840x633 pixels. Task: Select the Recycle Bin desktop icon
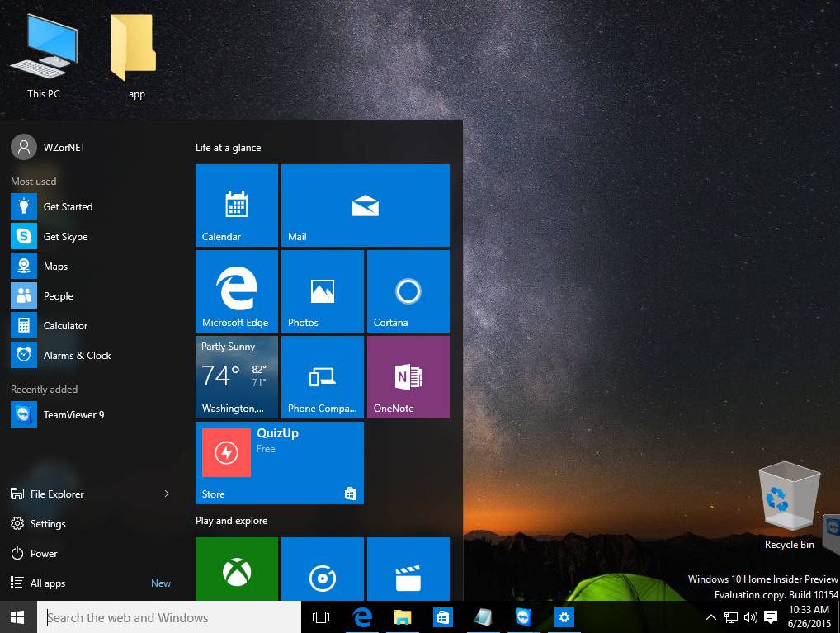click(x=789, y=507)
